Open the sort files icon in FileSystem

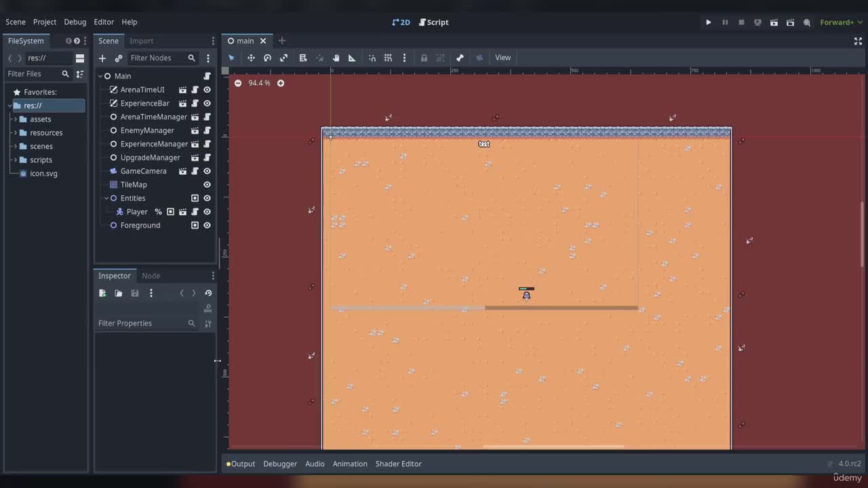pyautogui.click(x=80, y=74)
